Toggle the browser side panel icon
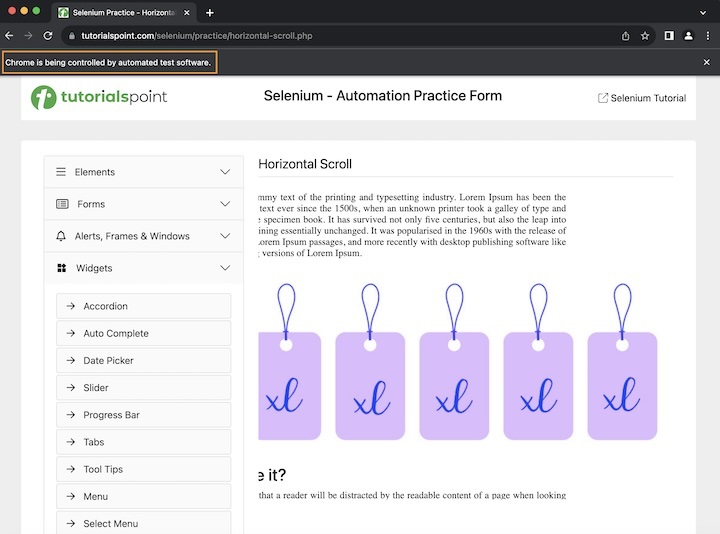This screenshot has height=534, width=720. (669, 35)
